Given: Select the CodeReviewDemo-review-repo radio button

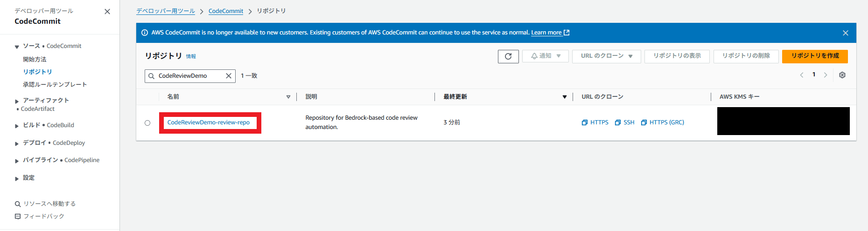Looking at the screenshot, I should click(147, 123).
